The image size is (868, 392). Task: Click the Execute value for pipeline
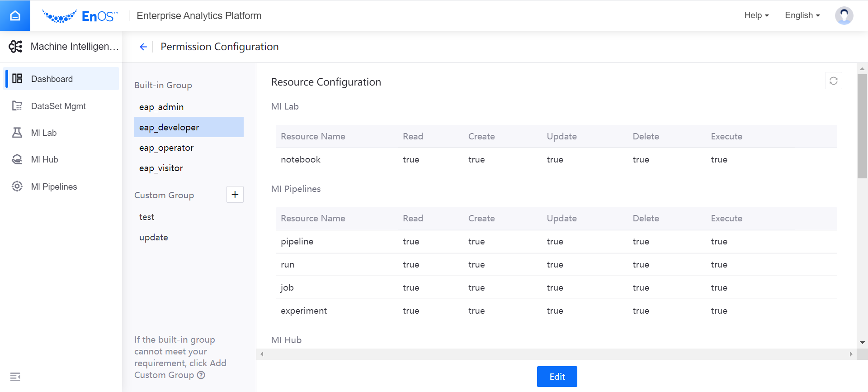pos(719,241)
